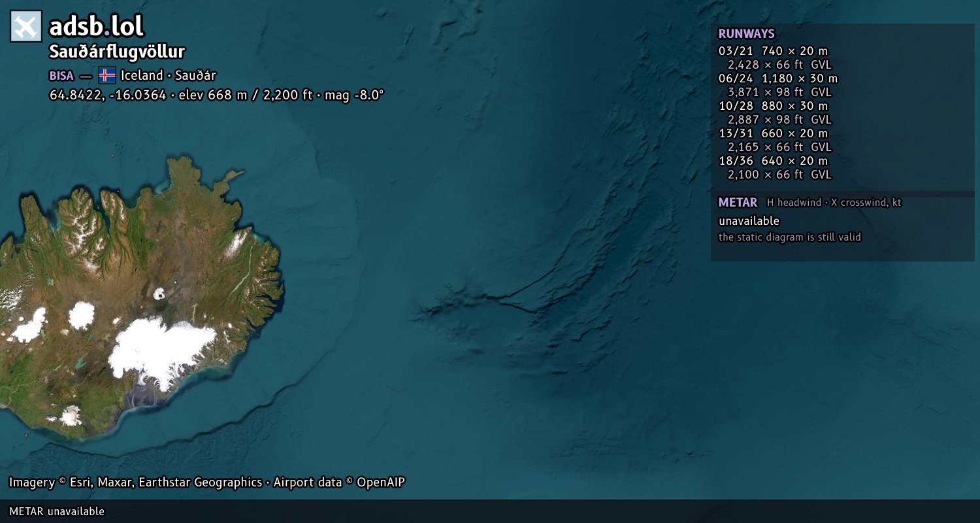
Task: Click the "Iceland · Sauðár" location text
Action: point(169,75)
